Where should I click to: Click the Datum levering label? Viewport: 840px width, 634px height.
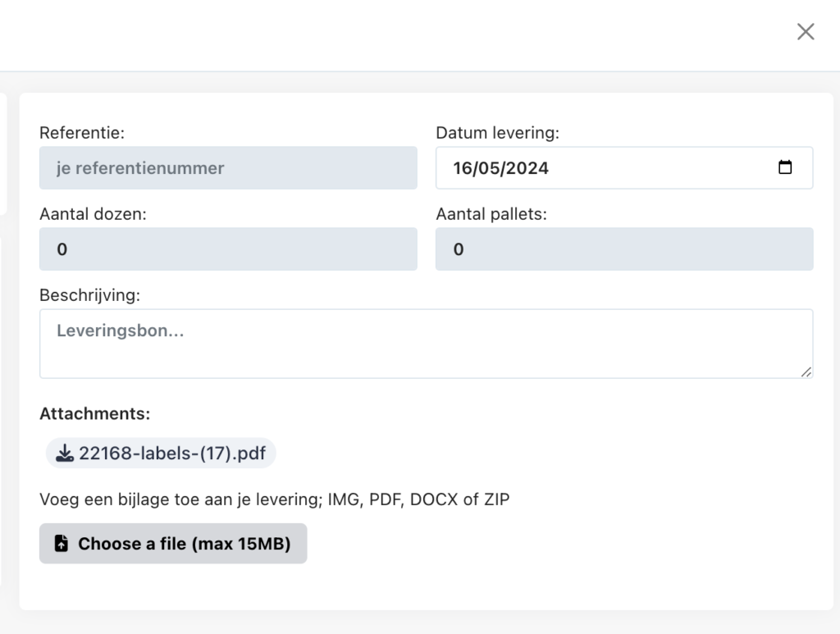pyautogui.click(x=497, y=132)
